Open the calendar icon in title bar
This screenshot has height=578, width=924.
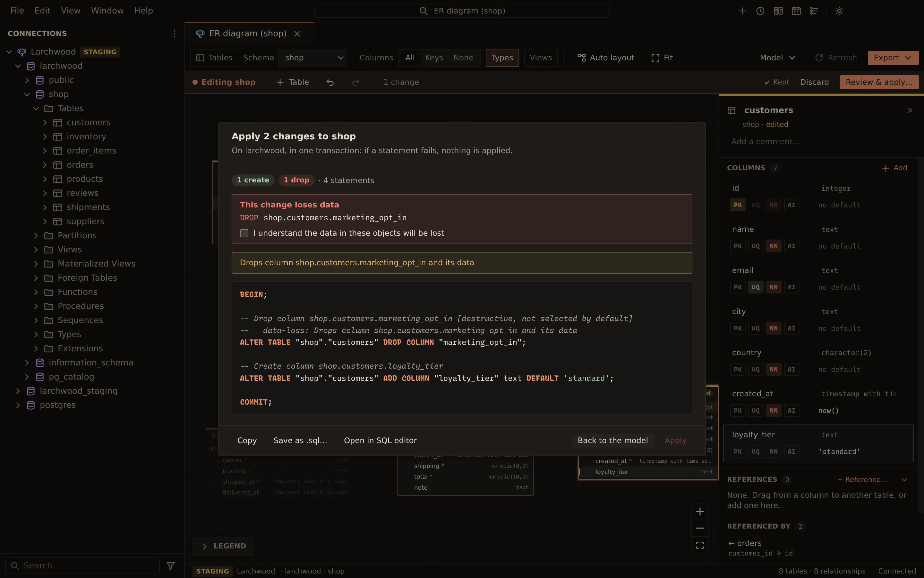click(796, 11)
